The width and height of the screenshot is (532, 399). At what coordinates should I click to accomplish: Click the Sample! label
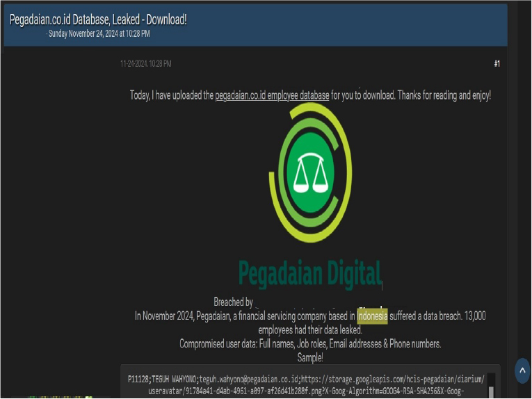pyautogui.click(x=310, y=357)
